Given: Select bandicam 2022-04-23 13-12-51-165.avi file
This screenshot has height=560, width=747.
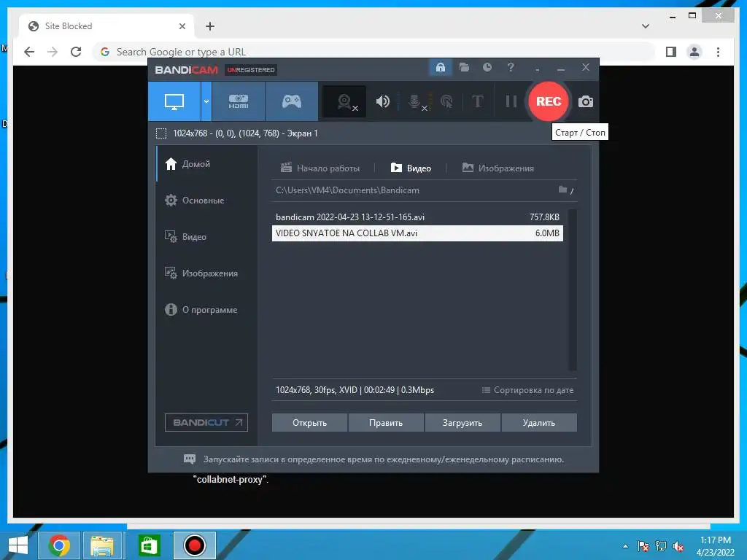Looking at the screenshot, I should [x=417, y=217].
